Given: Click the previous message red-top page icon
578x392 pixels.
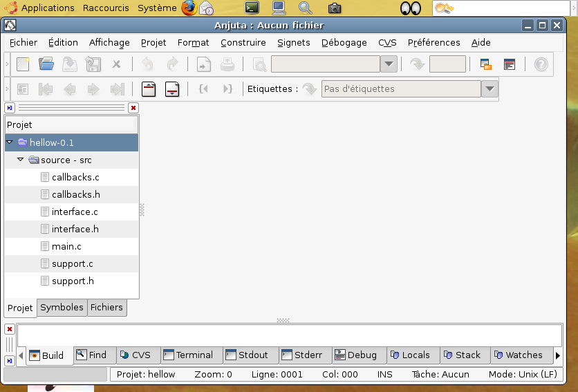Looking at the screenshot, I should pos(149,89).
